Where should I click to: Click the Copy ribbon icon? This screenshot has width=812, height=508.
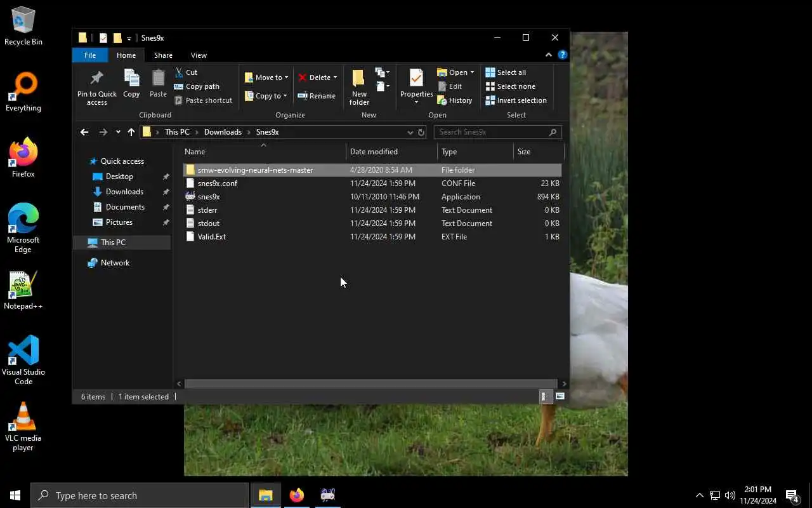point(131,84)
